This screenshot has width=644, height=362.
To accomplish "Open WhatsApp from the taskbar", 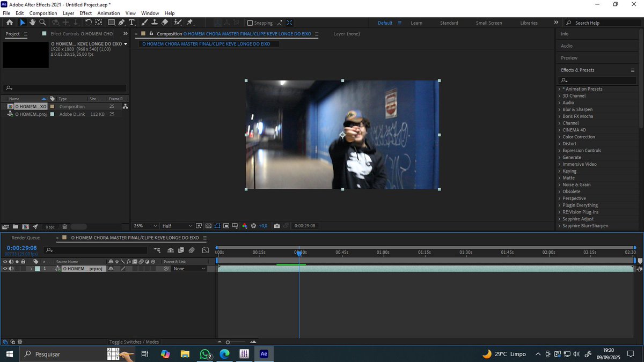I will tap(206, 354).
